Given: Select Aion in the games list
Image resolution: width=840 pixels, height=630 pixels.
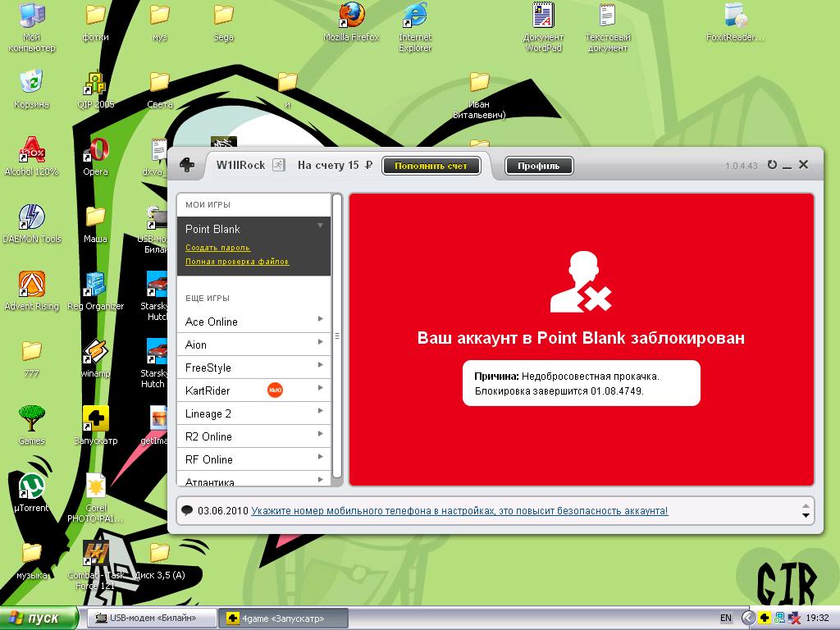Looking at the screenshot, I should coord(196,345).
